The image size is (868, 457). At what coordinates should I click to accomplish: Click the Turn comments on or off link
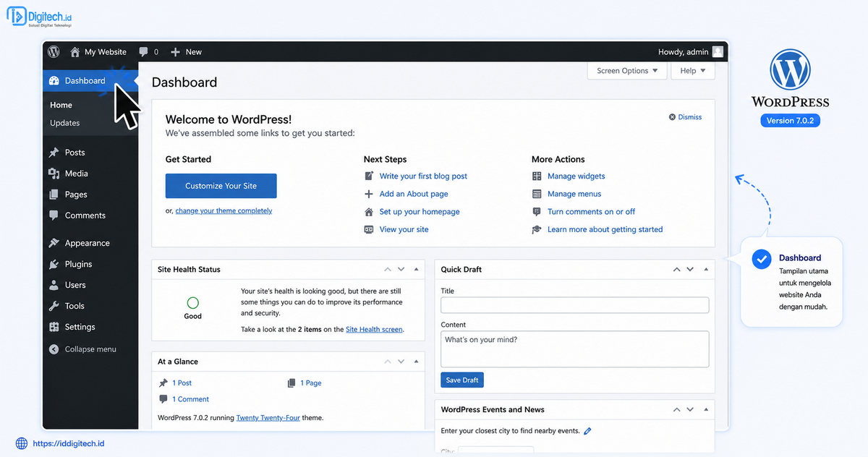point(592,212)
